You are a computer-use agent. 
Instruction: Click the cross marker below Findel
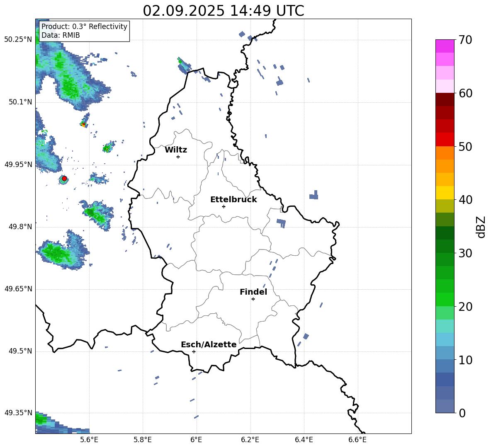(x=253, y=299)
